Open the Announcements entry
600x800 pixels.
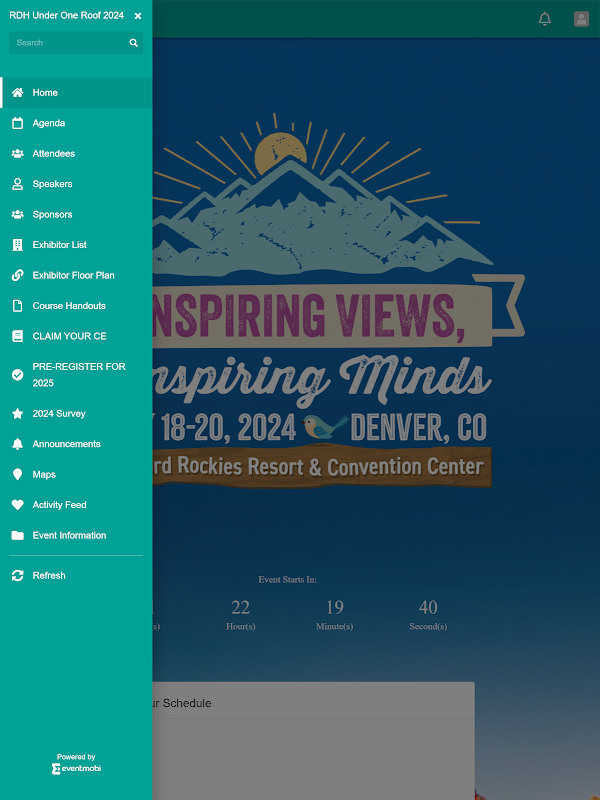pos(76,444)
